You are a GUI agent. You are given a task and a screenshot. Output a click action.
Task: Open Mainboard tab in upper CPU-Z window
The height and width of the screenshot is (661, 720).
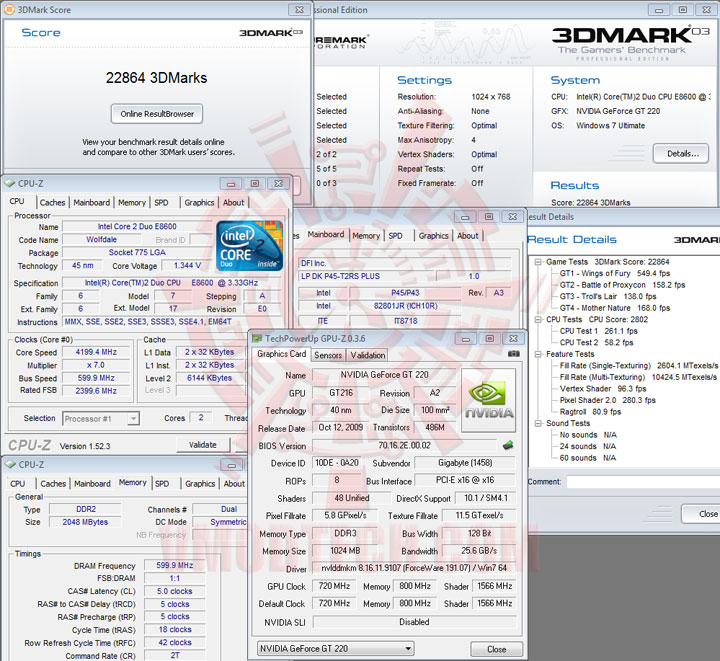91,202
